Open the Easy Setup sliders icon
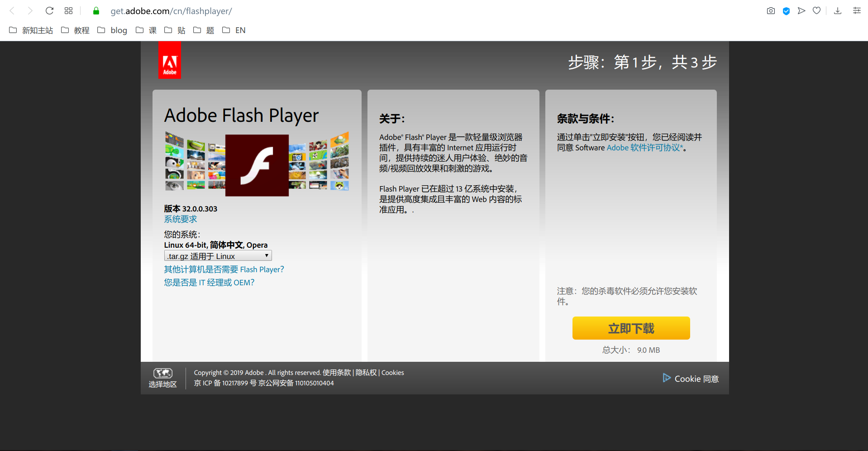The width and height of the screenshot is (868, 451). (857, 10)
